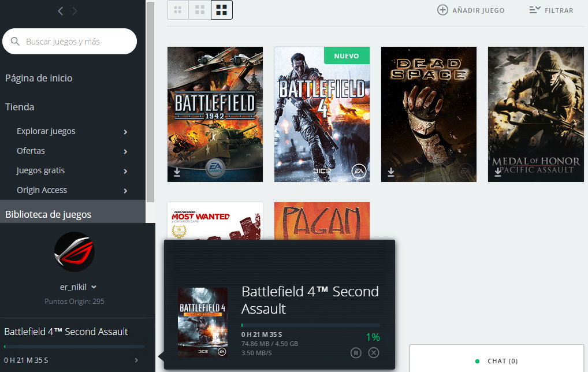588x372 pixels.
Task: Switch to large tile grid view
Action: [222, 10]
